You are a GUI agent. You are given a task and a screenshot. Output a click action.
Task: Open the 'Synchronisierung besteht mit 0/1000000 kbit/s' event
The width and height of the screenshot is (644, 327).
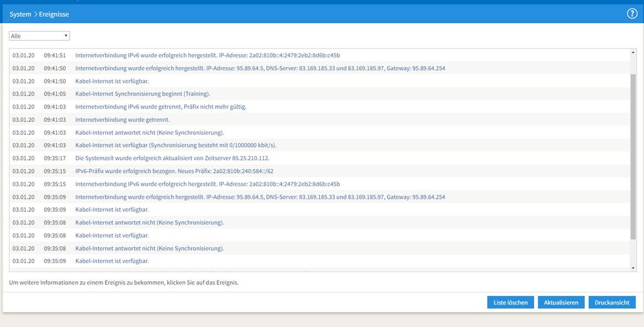[x=319, y=145]
